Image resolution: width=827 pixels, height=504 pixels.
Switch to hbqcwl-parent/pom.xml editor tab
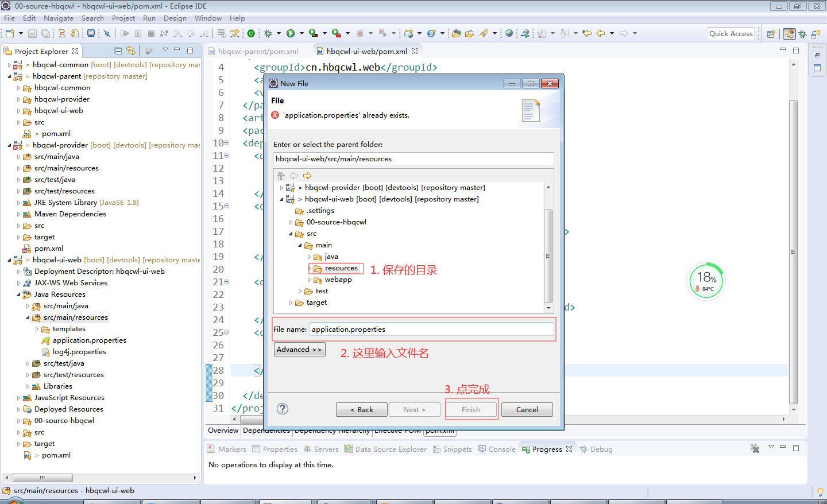[253, 51]
